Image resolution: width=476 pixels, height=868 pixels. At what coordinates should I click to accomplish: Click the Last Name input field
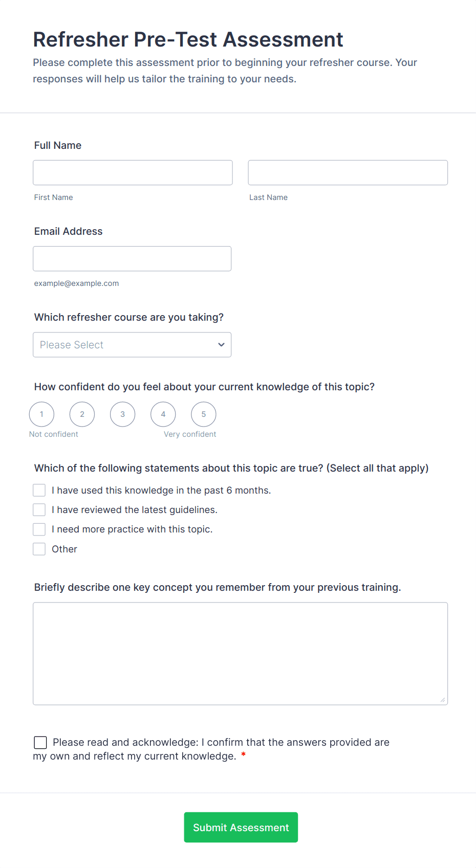pyautogui.click(x=348, y=172)
